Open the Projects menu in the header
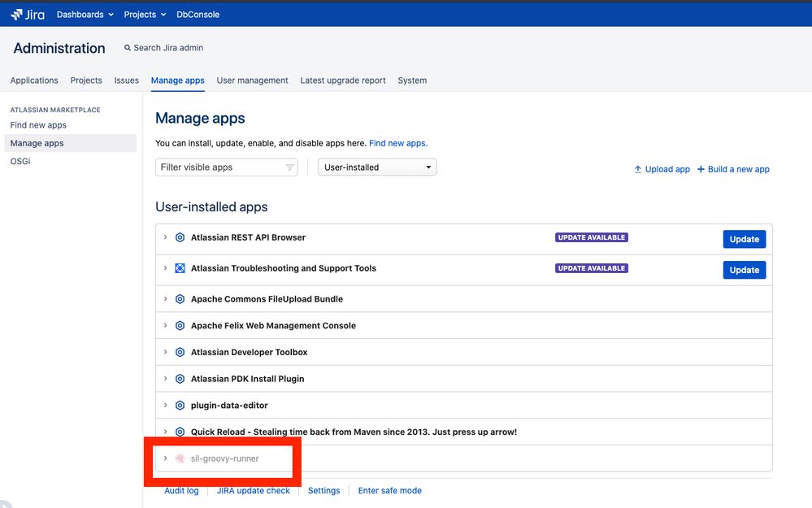This screenshot has height=508, width=812. click(145, 15)
